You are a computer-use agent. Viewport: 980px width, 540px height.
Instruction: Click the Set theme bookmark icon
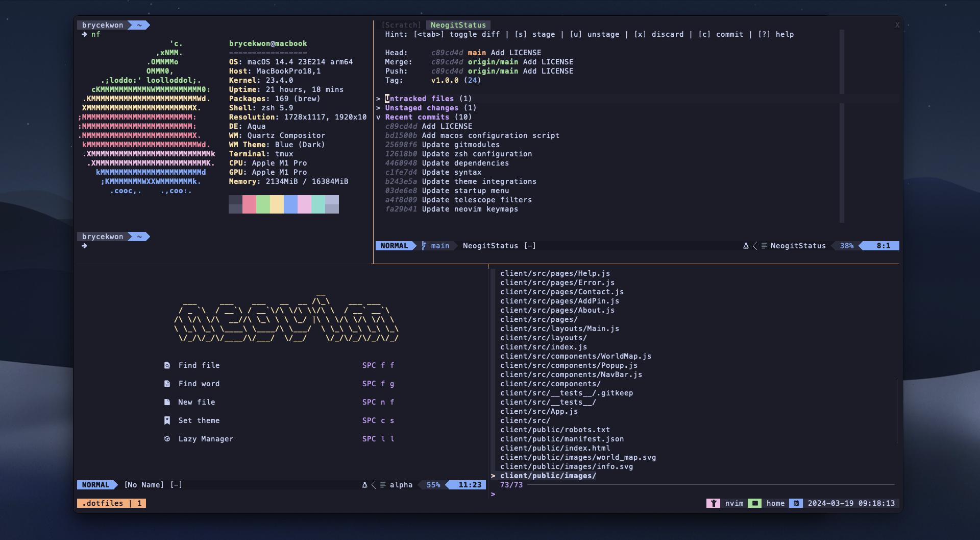pyautogui.click(x=167, y=420)
